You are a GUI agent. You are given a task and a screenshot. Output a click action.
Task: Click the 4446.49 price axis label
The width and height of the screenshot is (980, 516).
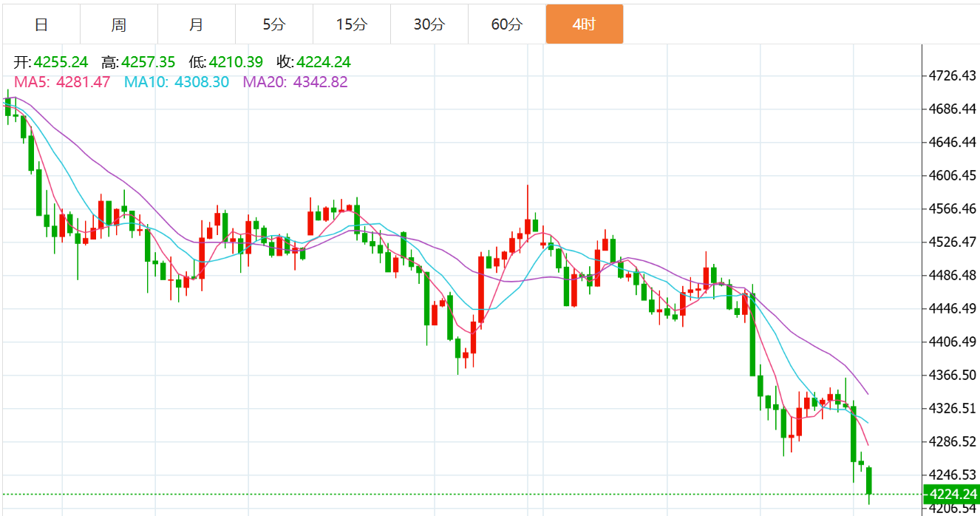click(x=952, y=308)
